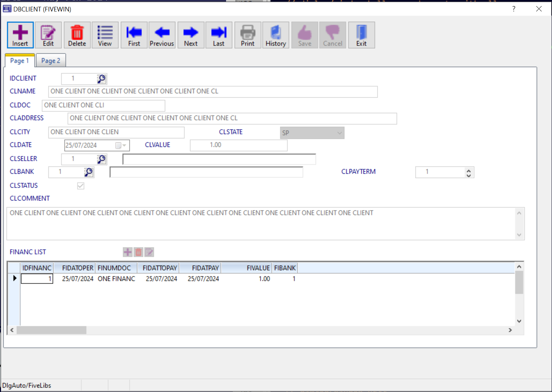Go to Previous record
Screen dimensions: 552x392
pos(162,35)
